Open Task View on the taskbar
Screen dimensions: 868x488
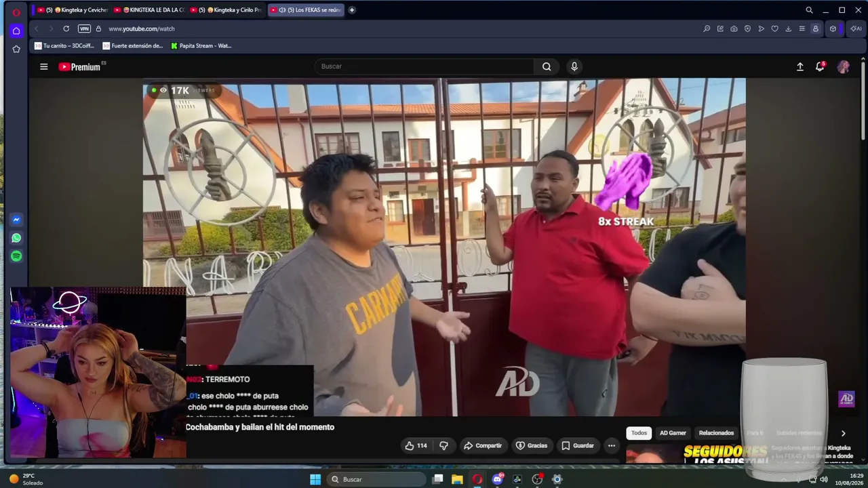point(438,479)
